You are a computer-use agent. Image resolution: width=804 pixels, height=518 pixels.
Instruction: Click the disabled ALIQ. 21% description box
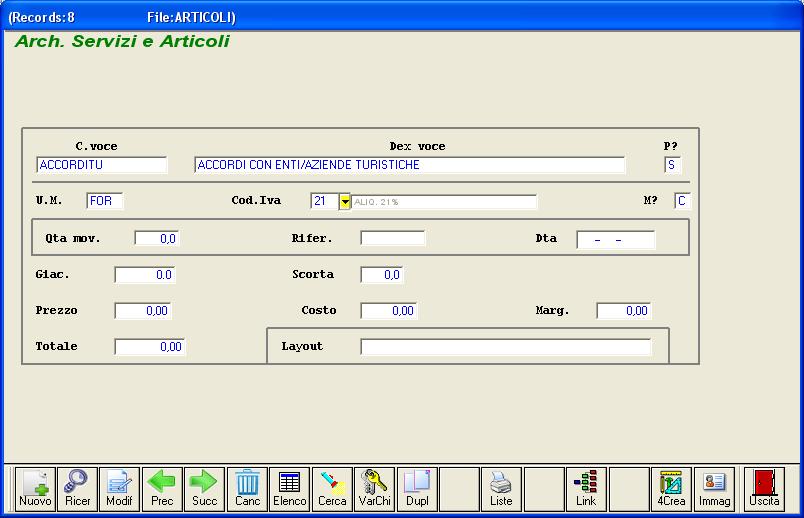click(444, 202)
